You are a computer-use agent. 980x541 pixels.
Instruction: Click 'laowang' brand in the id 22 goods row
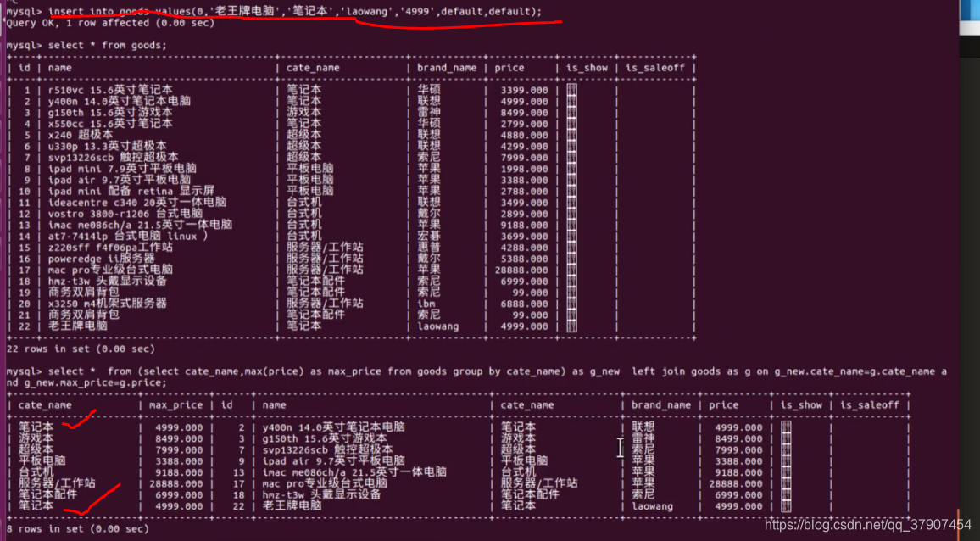click(438, 326)
